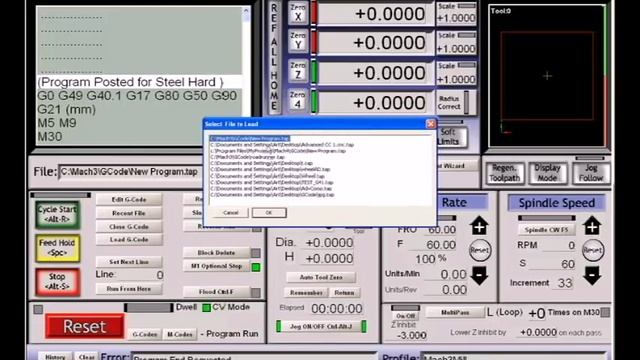The width and height of the screenshot is (640, 360).
Task: Click the Y axis DRO value
Action: pyautogui.click(x=376, y=42)
